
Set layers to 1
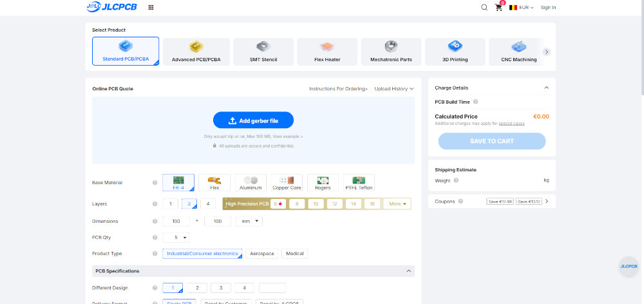[171, 204]
